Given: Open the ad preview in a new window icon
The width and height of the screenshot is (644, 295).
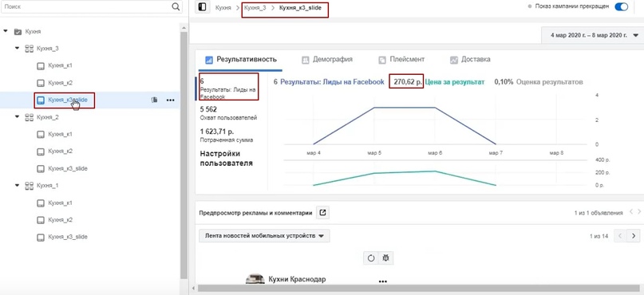Looking at the screenshot, I should (x=323, y=213).
